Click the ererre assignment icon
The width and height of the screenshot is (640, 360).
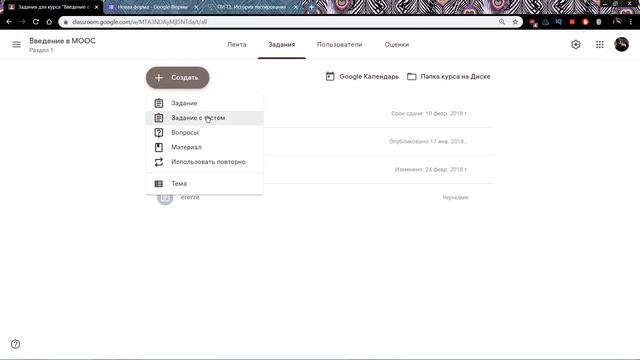tap(165, 198)
